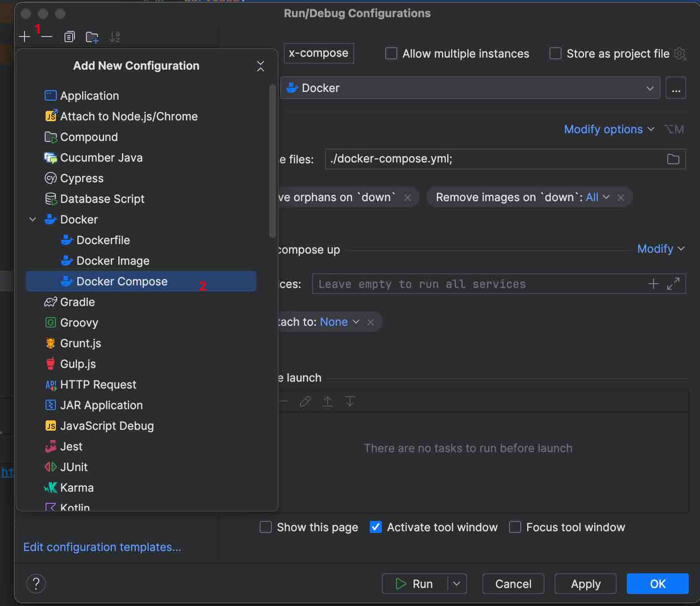Open Edit configuration templates link
The image size is (700, 606).
click(102, 547)
